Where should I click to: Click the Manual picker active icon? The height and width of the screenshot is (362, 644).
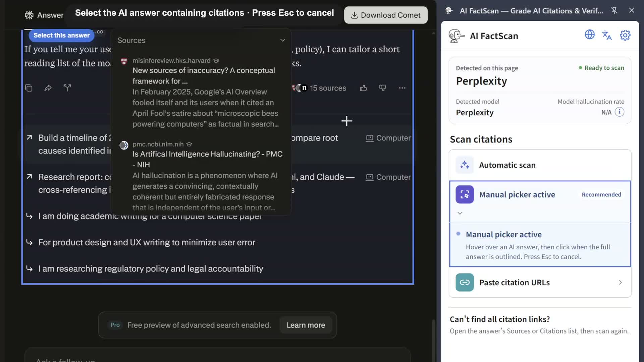[465, 194]
